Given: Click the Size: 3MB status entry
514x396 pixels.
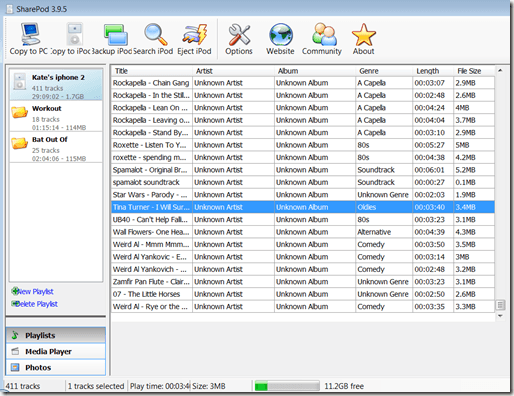Looking at the screenshot, I should pos(209,386).
